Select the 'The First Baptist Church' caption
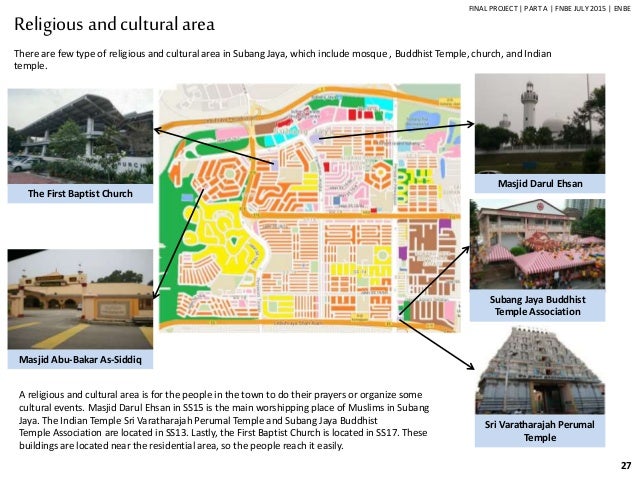The height and width of the screenshot is (479, 638). tap(80, 194)
